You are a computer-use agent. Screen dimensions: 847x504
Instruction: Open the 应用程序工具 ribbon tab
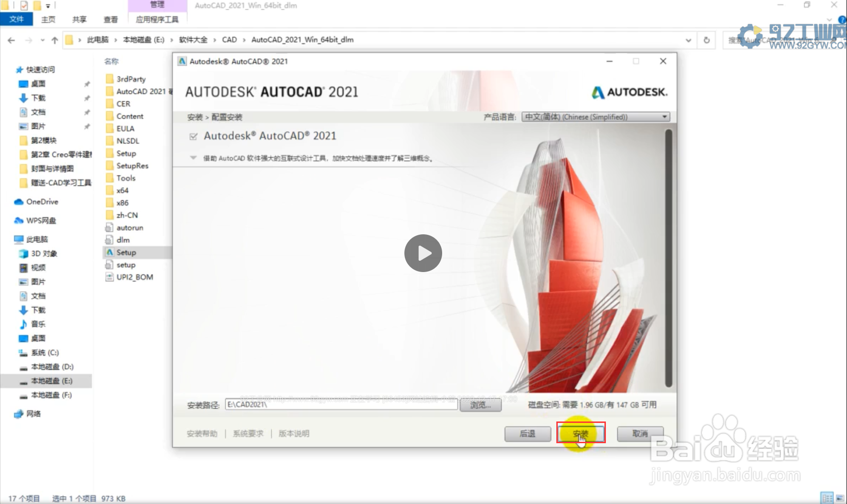(157, 19)
